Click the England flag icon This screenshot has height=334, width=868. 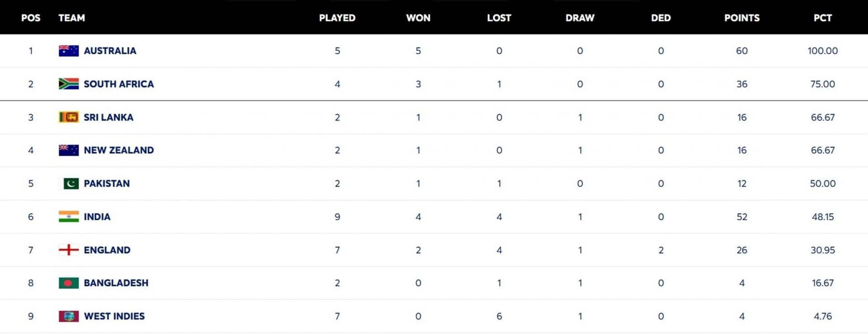(69, 250)
